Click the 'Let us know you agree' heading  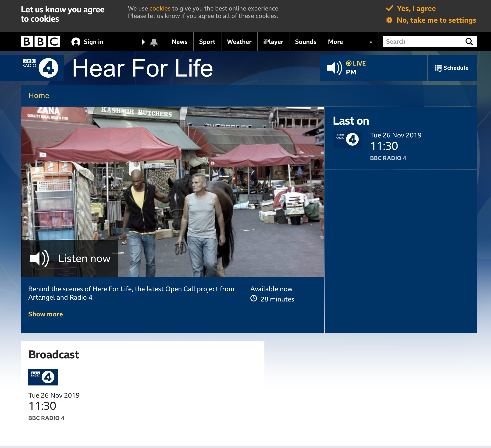[x=63, y=14]
